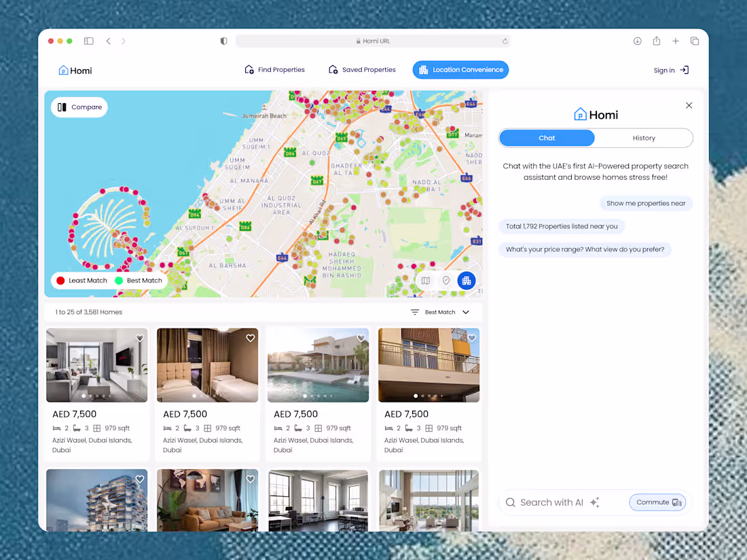The width and height of the screenshot is (747, 560).
Task: Go back with browser back arrow
Action: (x=109, y=41)
